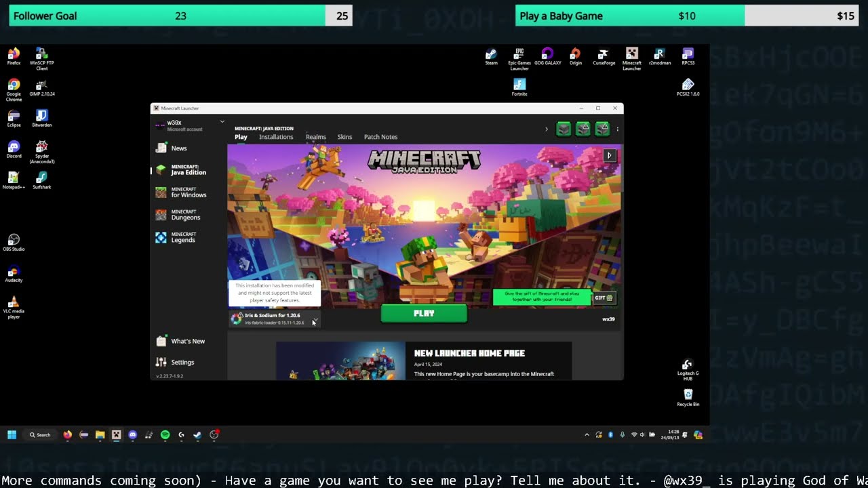Viewport: 868px width, 488px height.
Task: Switch to the Play tab
Action: [241, 137]
